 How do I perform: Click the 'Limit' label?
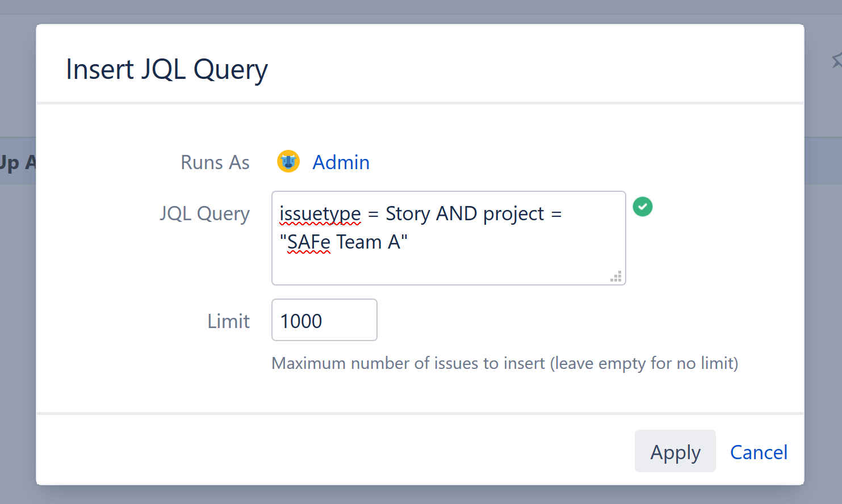pyautogui.click(x=228, y=321)
